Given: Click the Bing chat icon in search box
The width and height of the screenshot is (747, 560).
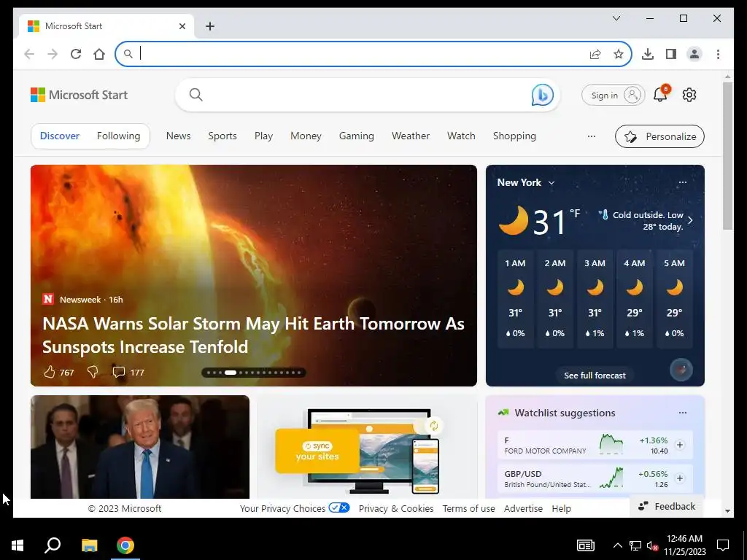Looking at the screenshot, I should click(x=542, y=95).
